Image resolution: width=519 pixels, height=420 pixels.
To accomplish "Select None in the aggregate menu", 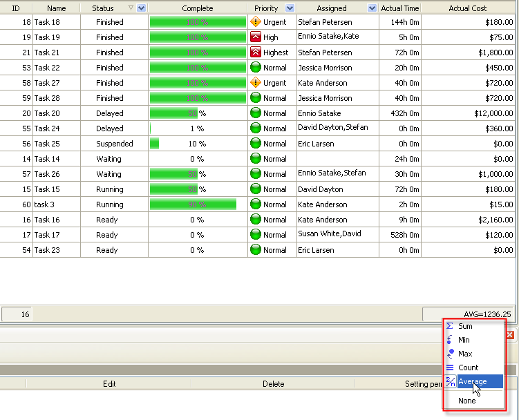I will [x=467, y=401].
